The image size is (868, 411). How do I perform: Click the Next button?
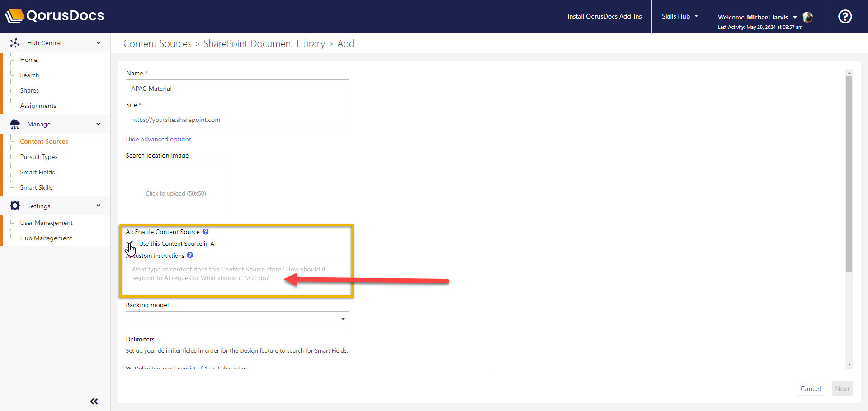point(842,388)
